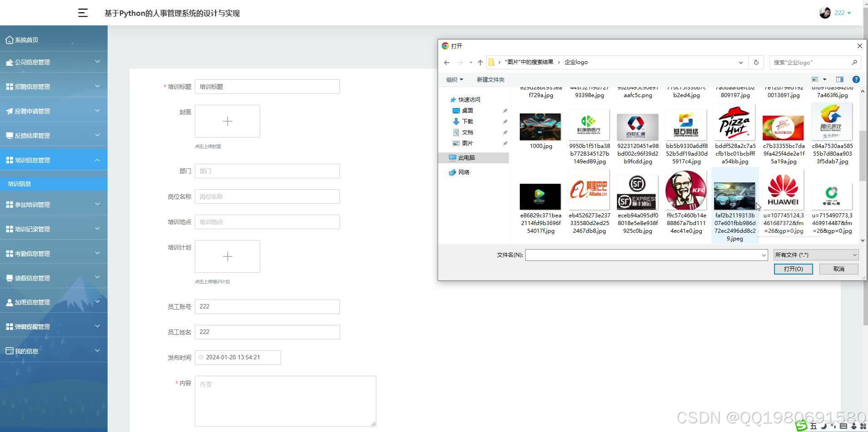Focus the 内容 textarea

(x=285, y=401)
